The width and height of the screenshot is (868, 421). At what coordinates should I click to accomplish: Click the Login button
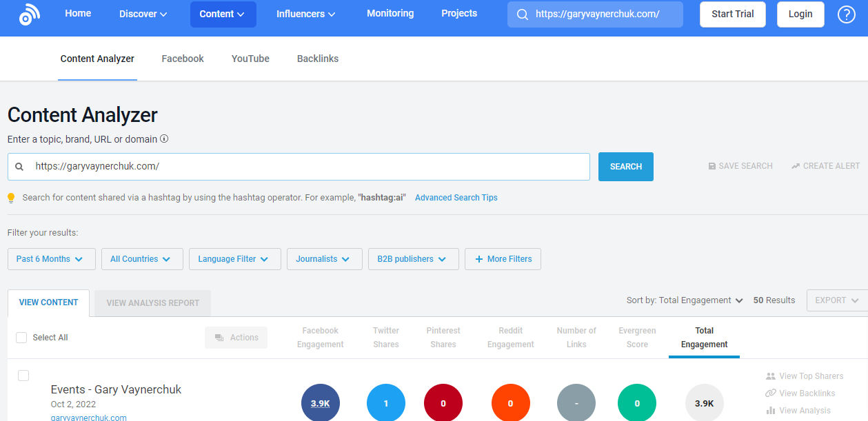tap(800, 14)
